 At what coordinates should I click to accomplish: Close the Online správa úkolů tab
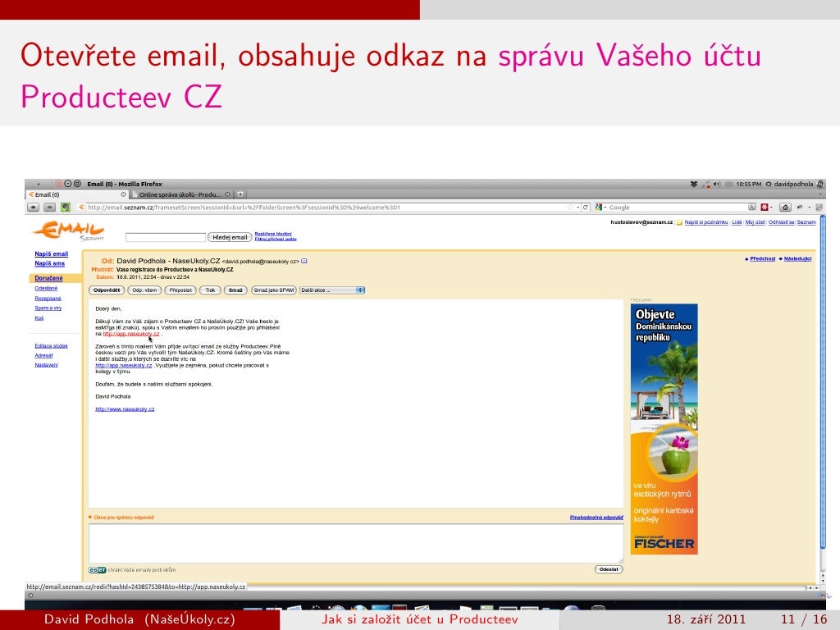click(x=228, y=194)
